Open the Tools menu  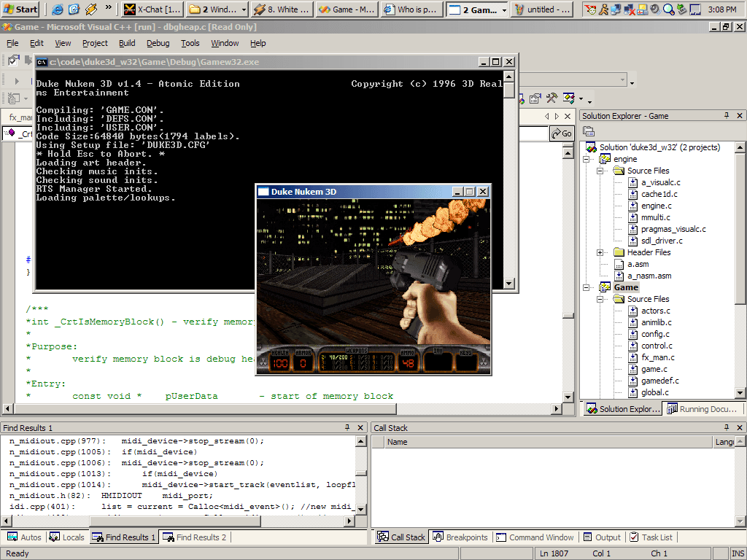click(190, 43)
